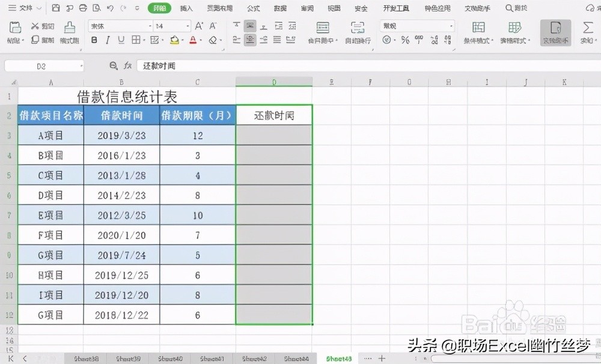
Task: Select the Merge and Center icon
Action: 323,28
